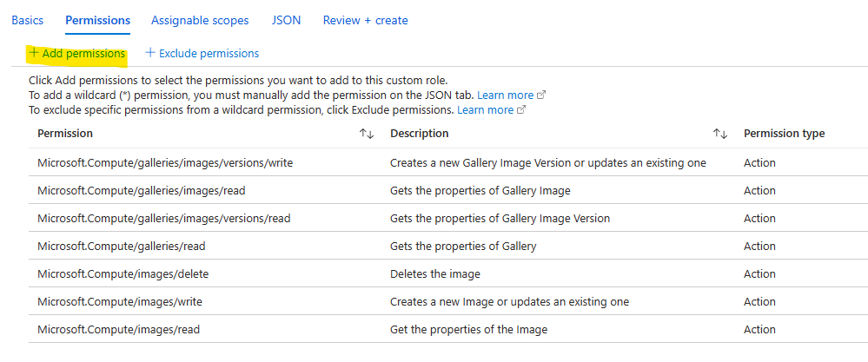Select Microsoft.Compute/galleries/images/versions/write row
The image size is (868, 362).
[x=447, y=162]
